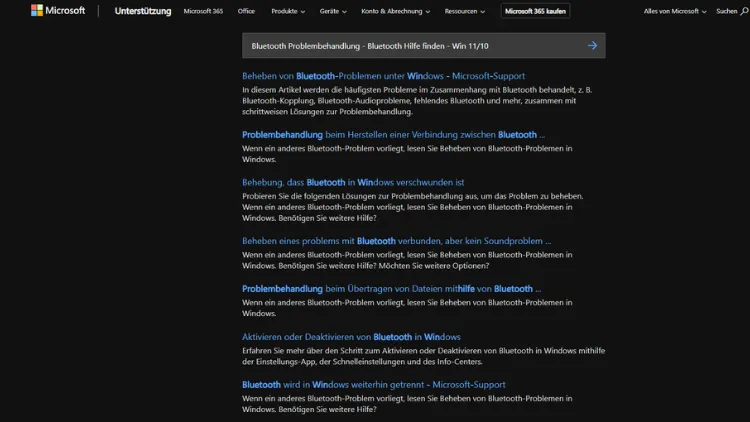This screenshot has width=750, height=422.
Task: Expand the Alles von Microsoft dropdown
Action: click(675, 11)
